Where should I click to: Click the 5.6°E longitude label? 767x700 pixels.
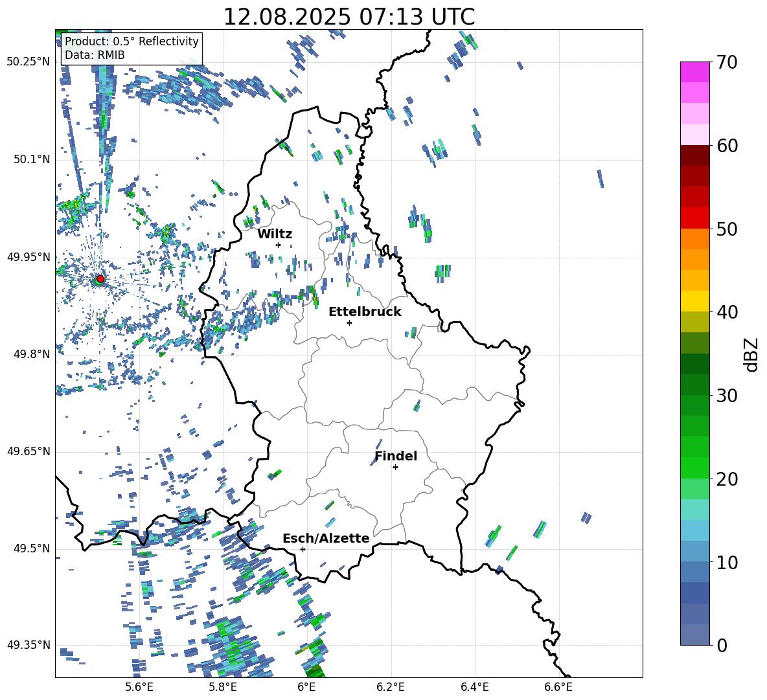139,687
